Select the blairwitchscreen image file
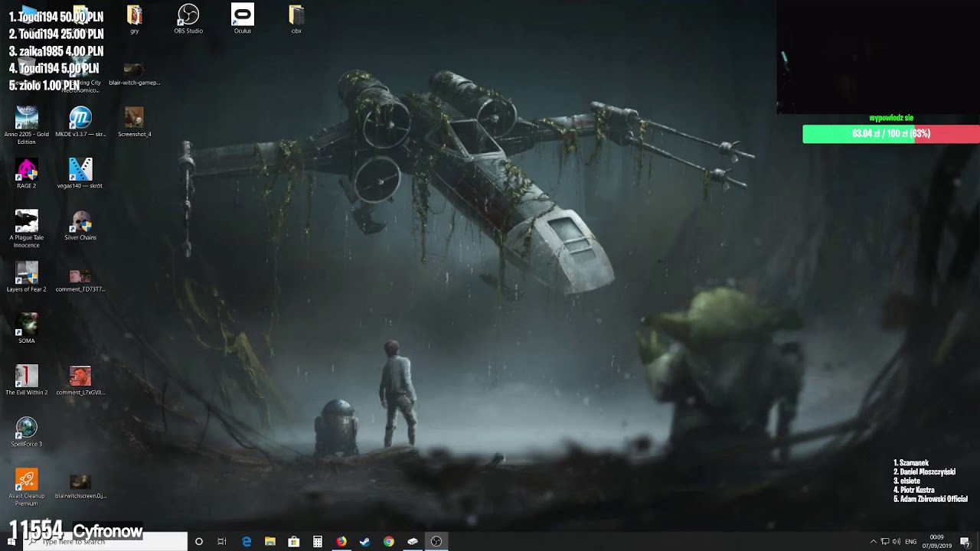980x551 pixels. pos(80,486)
